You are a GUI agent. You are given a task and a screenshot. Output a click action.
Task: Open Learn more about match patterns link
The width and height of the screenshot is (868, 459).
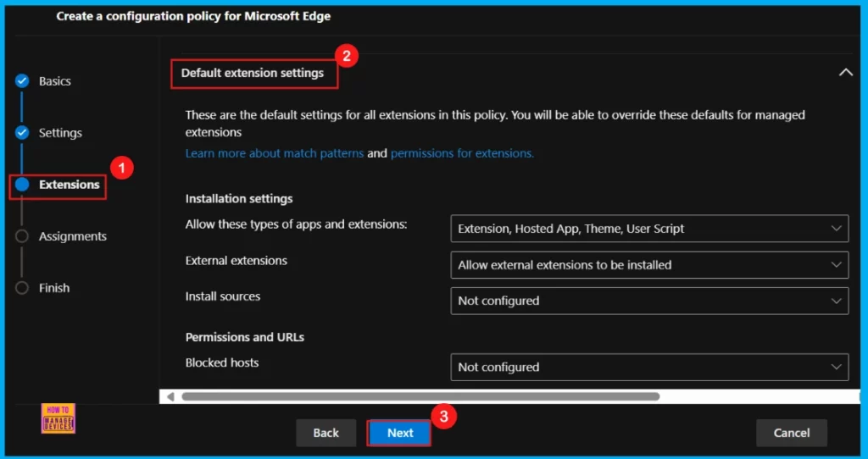tap(275, 153)
